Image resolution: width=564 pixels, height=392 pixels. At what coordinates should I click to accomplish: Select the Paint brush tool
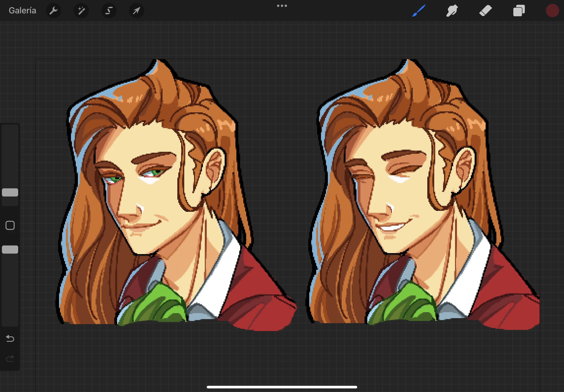click(418, 11)
